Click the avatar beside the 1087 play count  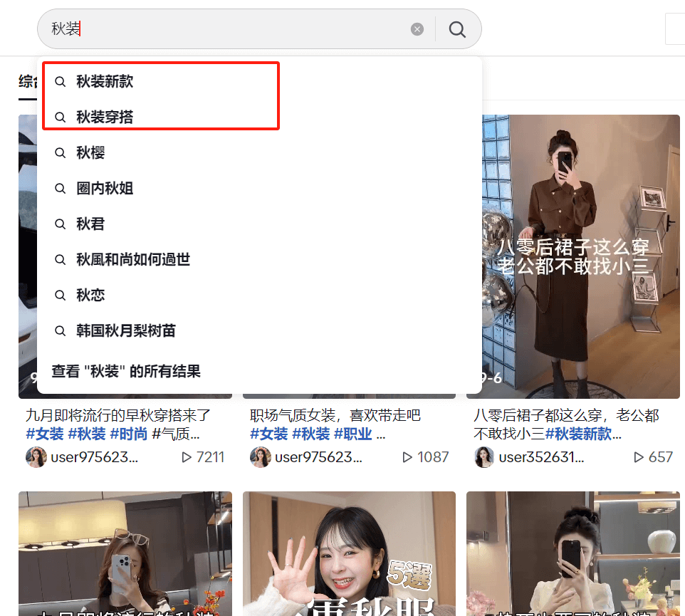[261, 457]
